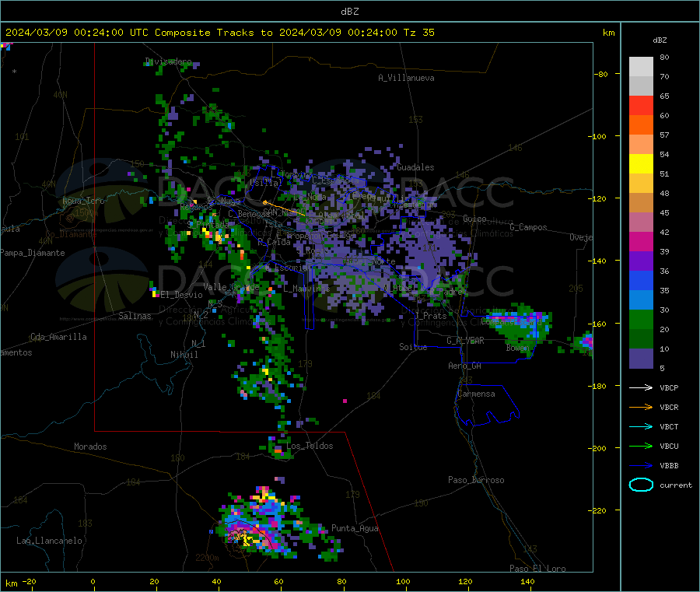Click the Pampa_Diamante place label
This screenshot has height=592, width=700.
[33, 253]
